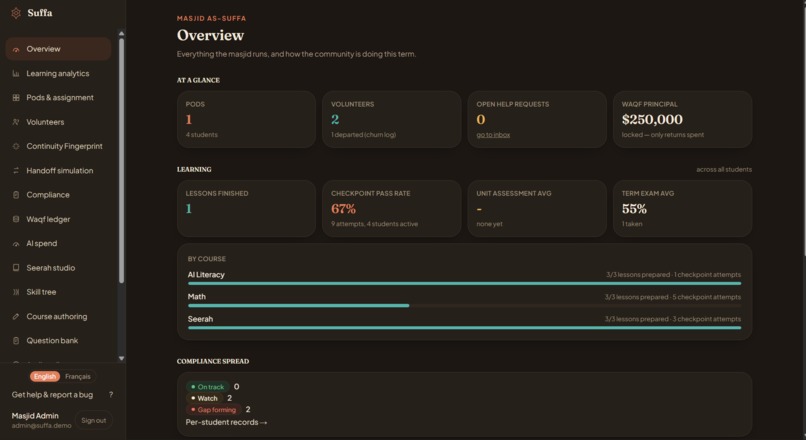Click the On track status badge
Screen dimensions: 806x440
(x=208, y=387)
